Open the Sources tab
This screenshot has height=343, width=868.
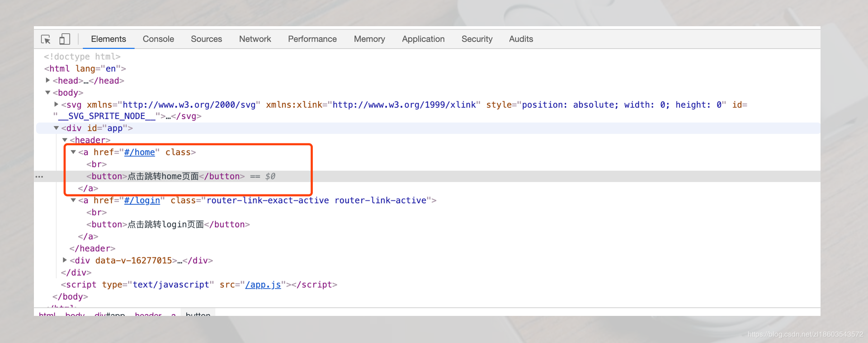click(x=206, y=39)
